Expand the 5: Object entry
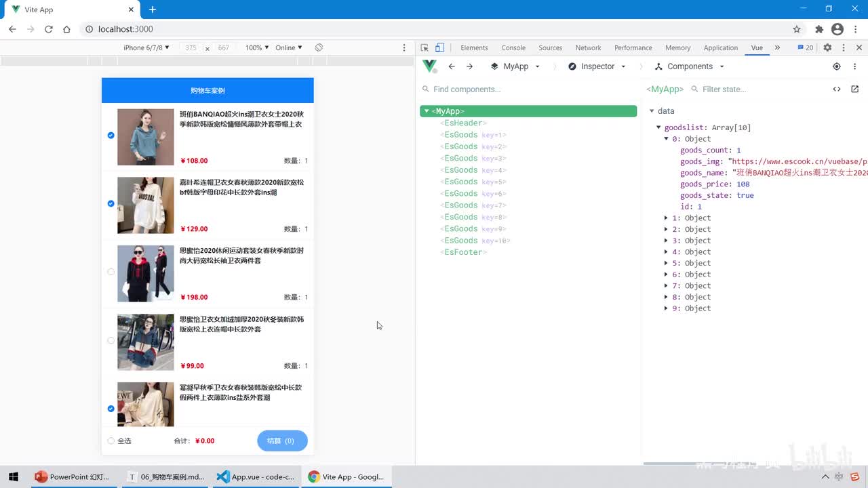 coord(667,263)
